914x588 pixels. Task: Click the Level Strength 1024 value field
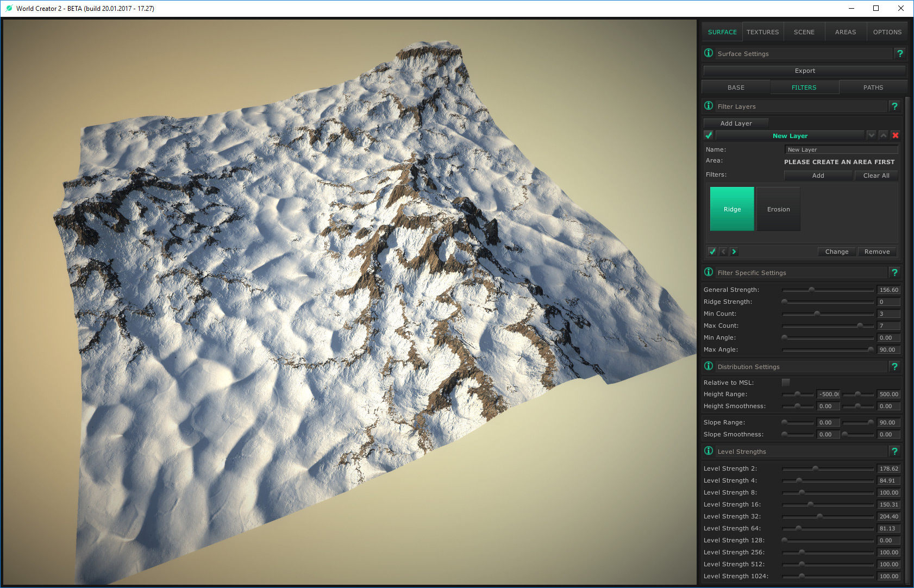point(888,577)
